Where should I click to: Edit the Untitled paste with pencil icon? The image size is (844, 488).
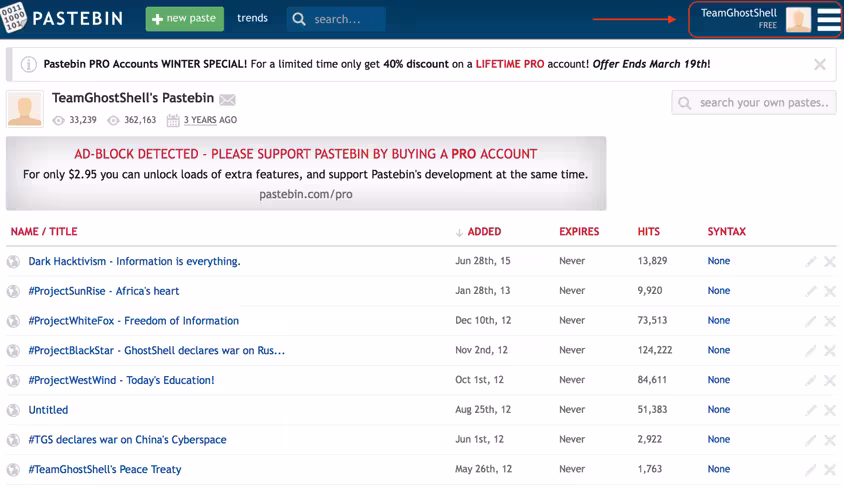811,411
